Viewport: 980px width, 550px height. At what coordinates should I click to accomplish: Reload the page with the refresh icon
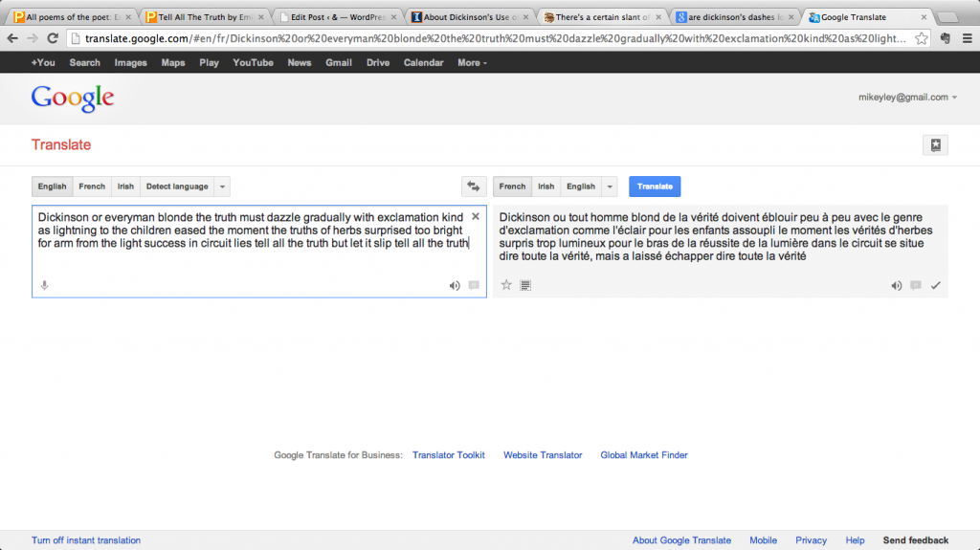(x=54, y=39)
